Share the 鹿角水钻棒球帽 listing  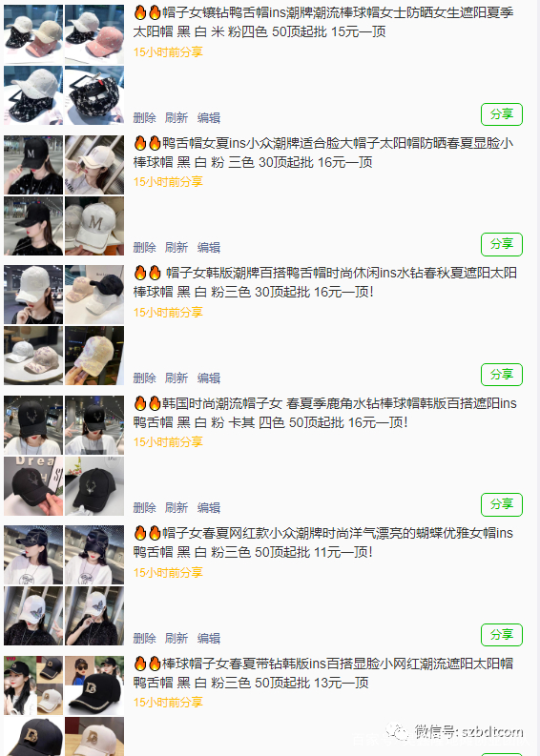point(502,504)
